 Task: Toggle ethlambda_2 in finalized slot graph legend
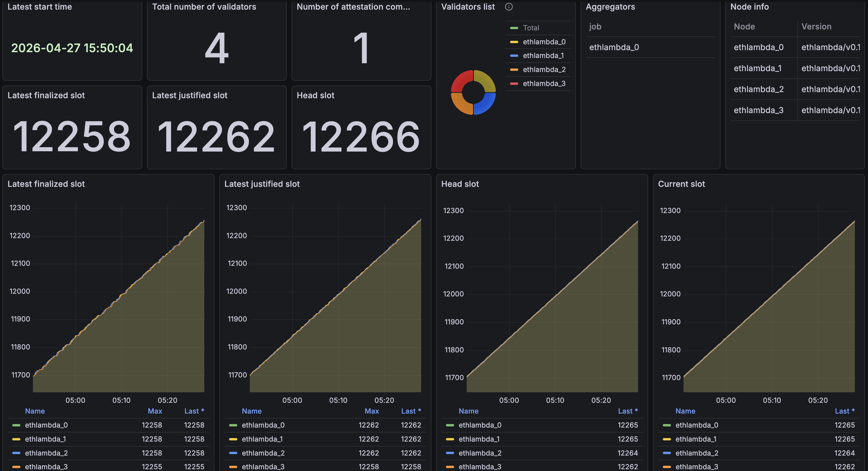(x=46, y=453)
